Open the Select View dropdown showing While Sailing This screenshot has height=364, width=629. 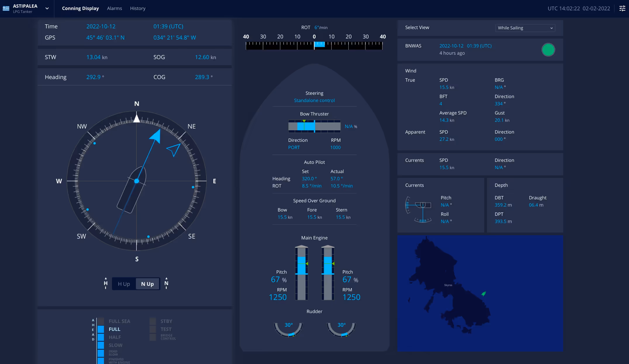[x=525, y=28]
